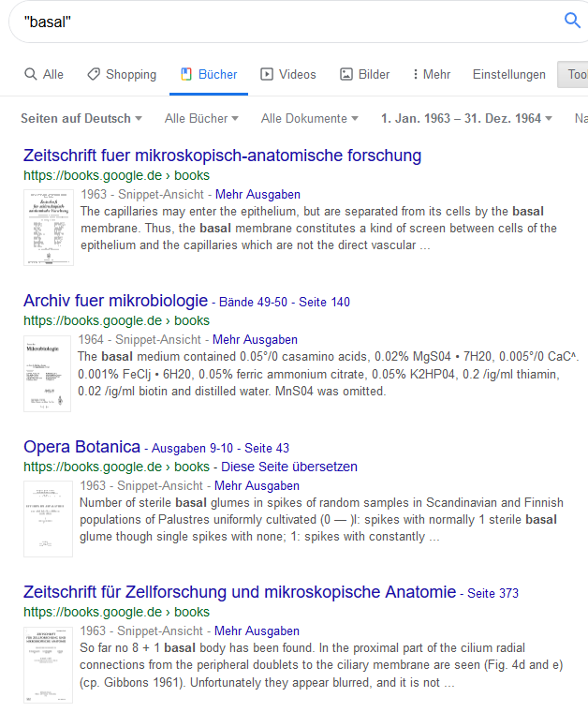Open Einstellungen settings menu

pyautogui.click(x=508, y=74)
